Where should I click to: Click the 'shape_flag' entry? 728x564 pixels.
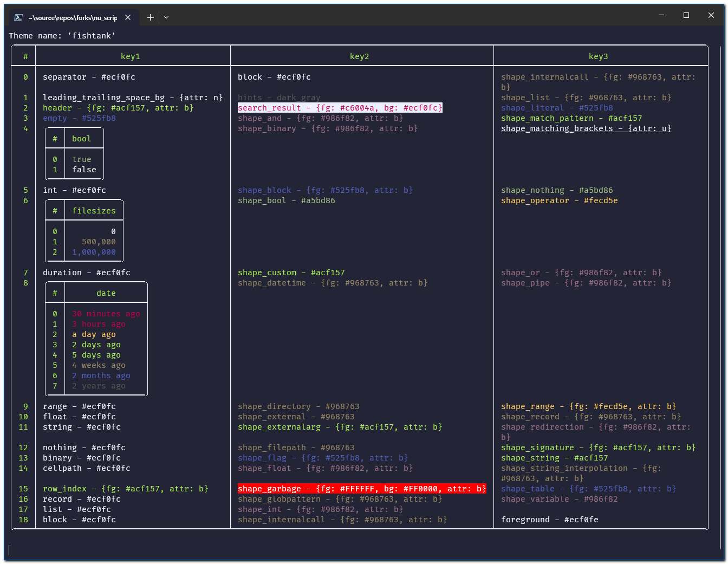coord(323,458)
